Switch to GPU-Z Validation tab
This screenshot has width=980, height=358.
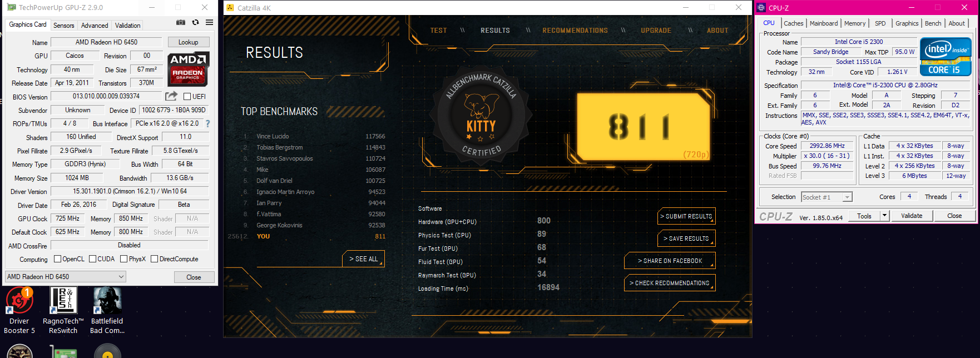point(127,26)
